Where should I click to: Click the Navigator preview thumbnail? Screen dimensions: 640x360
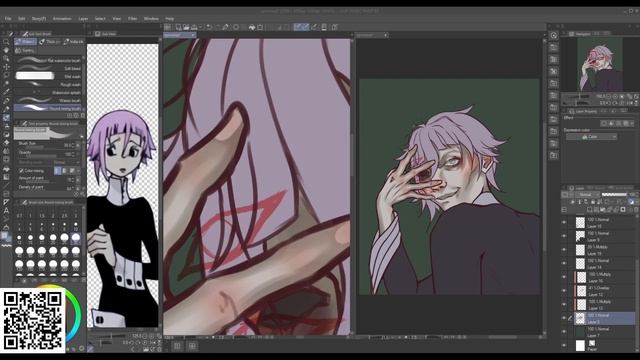[600, 64]
